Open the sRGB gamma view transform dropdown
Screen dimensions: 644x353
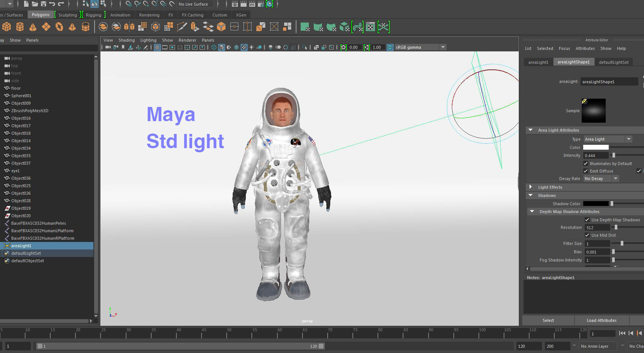[x=420, y=47]
